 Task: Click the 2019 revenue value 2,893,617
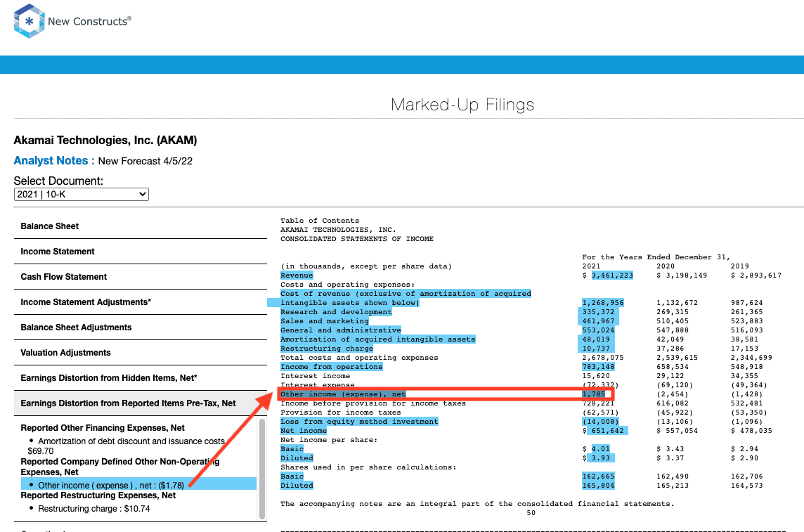(x=760, y=275)
